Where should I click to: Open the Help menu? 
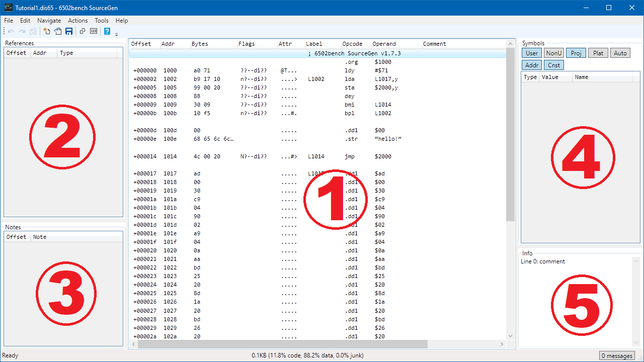[122, 21]
